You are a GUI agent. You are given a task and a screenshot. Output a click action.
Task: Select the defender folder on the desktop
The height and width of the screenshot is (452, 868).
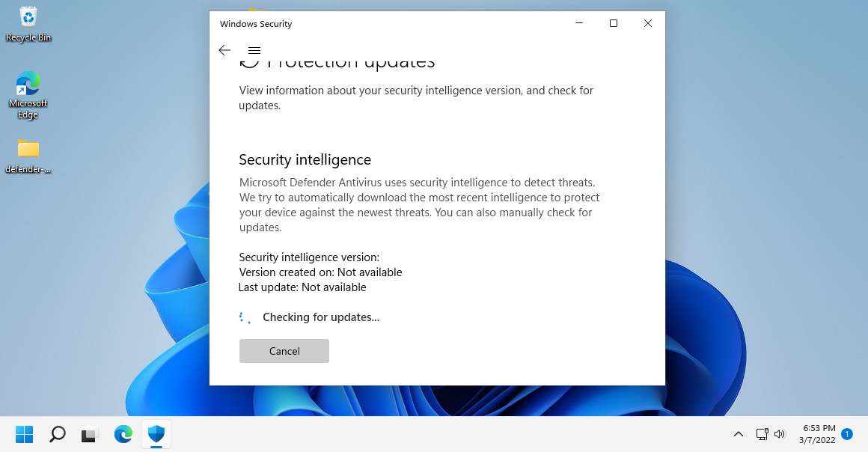tap(28, 156)
